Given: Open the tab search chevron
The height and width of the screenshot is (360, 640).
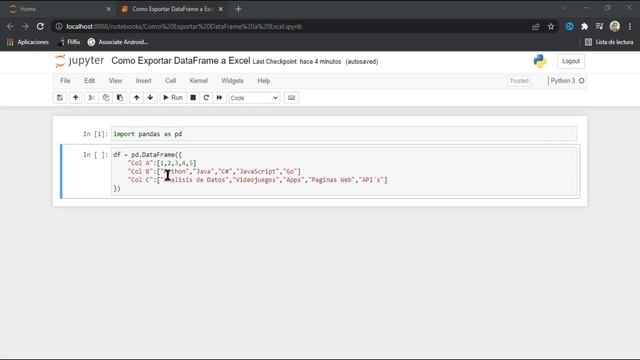Looking at the screenshot, I should tap(564, 8).
